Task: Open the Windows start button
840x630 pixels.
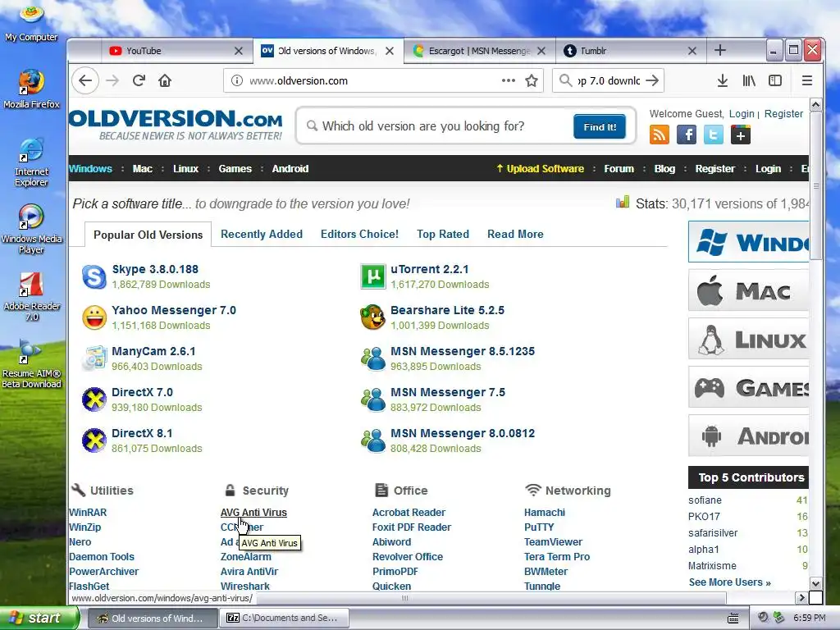Action: pyautogui.click(x=39, y=618)
